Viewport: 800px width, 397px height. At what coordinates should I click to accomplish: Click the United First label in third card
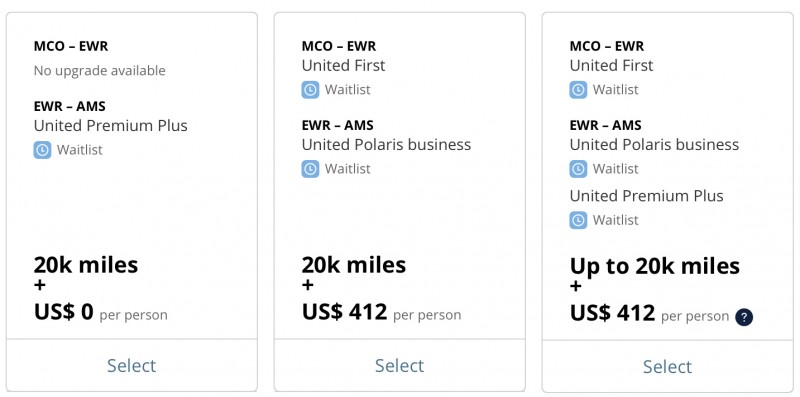(x=611, y=65)
